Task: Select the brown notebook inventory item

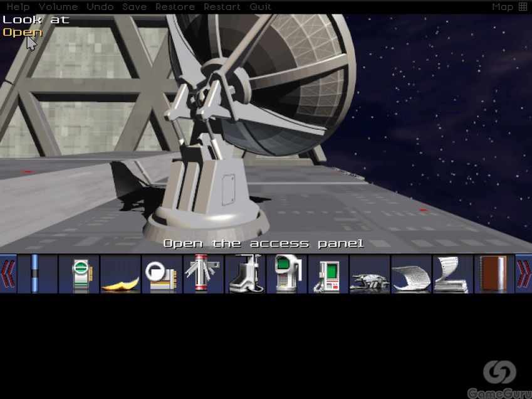Action: click(x=494, y=274)
